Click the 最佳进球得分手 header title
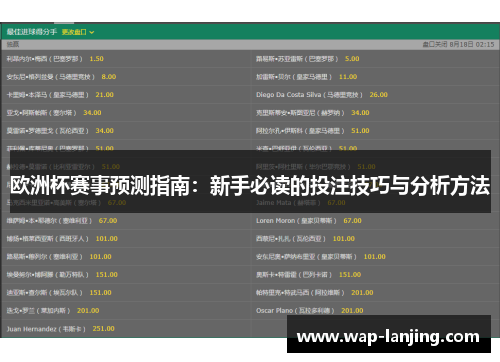This screenshot has height=362, width=500. (x=32, y=32)
